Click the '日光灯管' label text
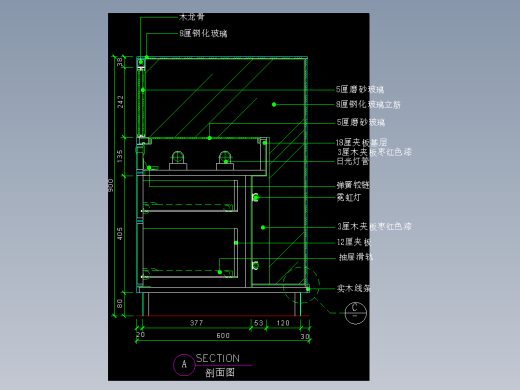The height and width of the screenshot is (390, 520). coord(353,161)
